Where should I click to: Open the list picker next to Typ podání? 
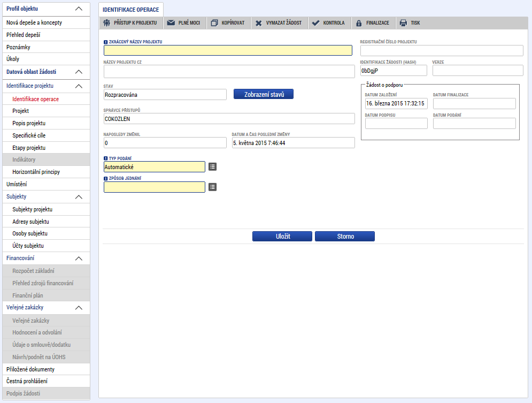(x=212, y=166)
